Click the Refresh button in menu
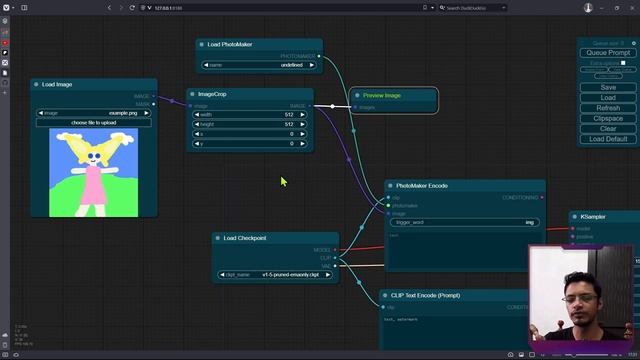Screen dimensions: 640x360 [x=608, y=108]
